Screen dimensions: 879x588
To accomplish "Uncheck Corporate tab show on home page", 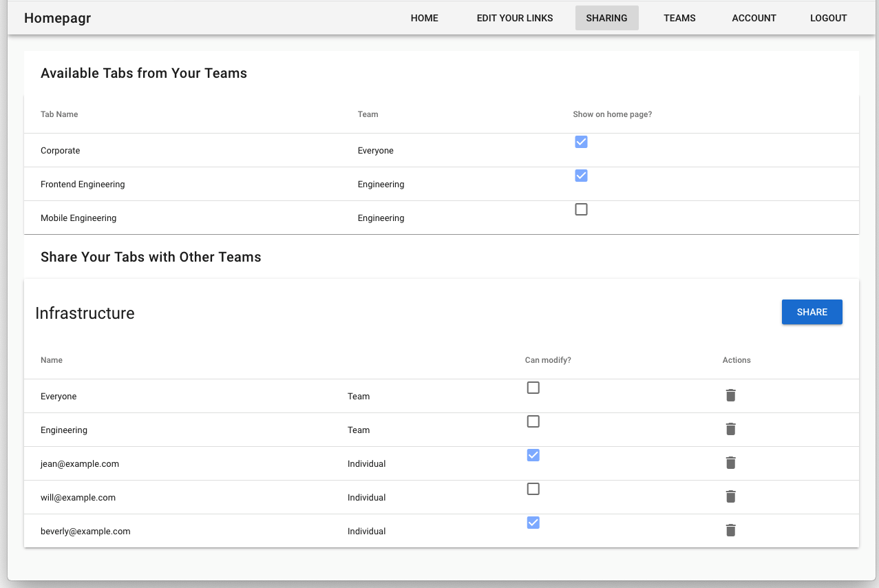I will point(581,142).
